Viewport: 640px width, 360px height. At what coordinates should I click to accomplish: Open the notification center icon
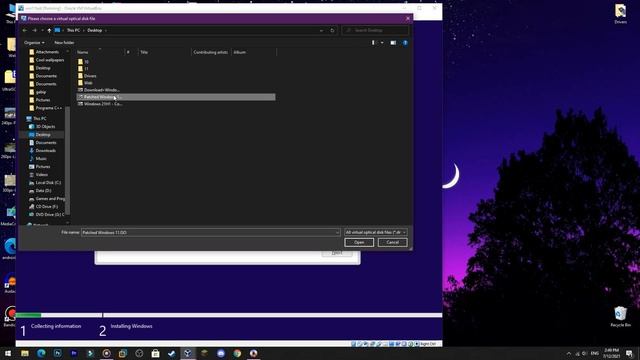(x=629, y=353)
